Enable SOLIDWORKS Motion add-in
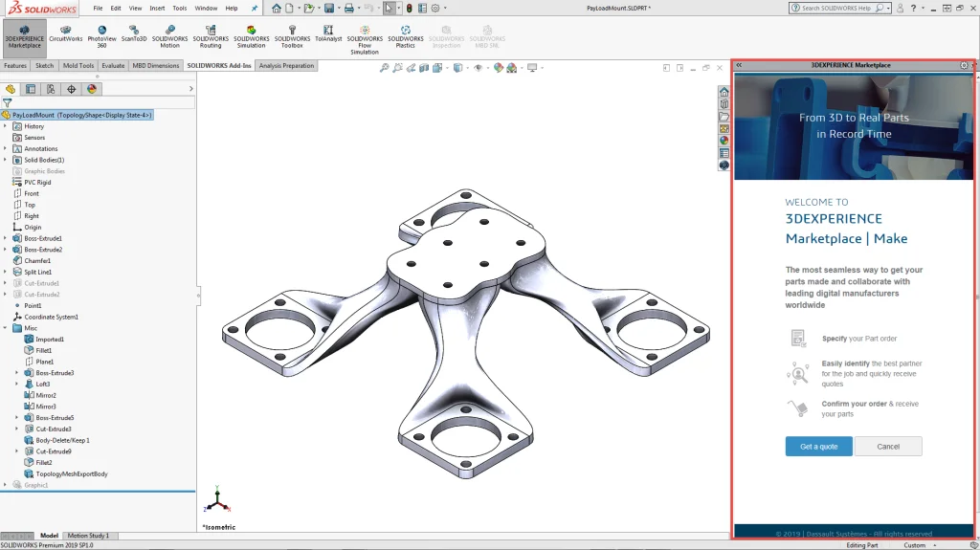Image resolution: width=980 pixels, height=550 pixels. click(x=169, y=37)
